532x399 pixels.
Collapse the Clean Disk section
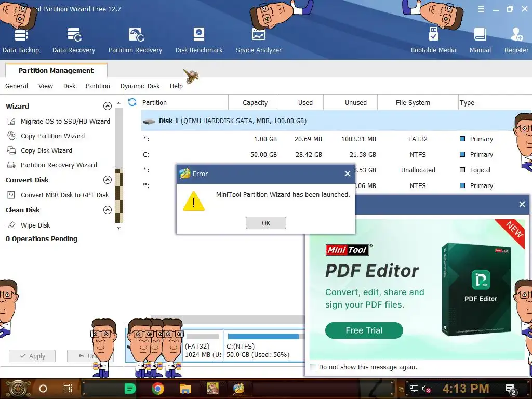tap(107, 210)
